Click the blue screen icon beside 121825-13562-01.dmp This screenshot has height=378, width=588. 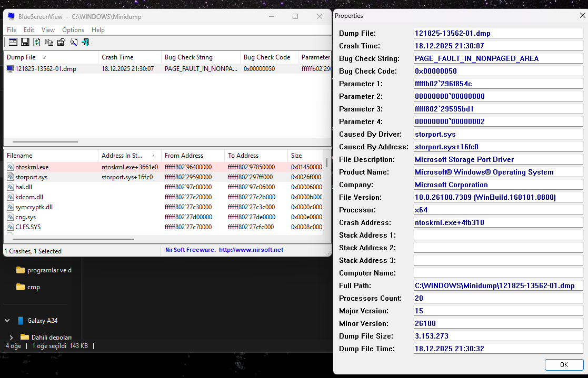tap(10, 69)
